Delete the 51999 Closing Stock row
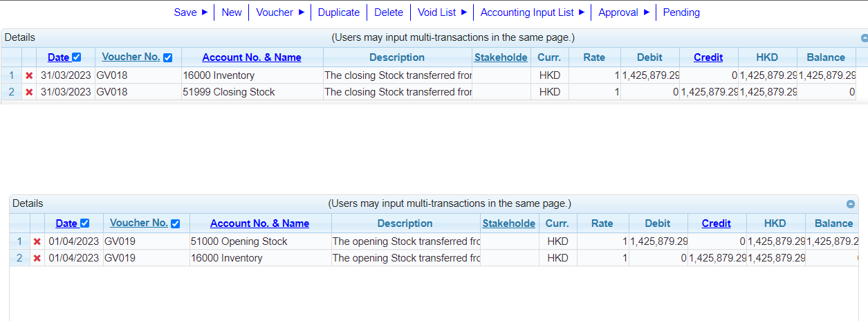The image size is (868, 321). pos(29,92)
